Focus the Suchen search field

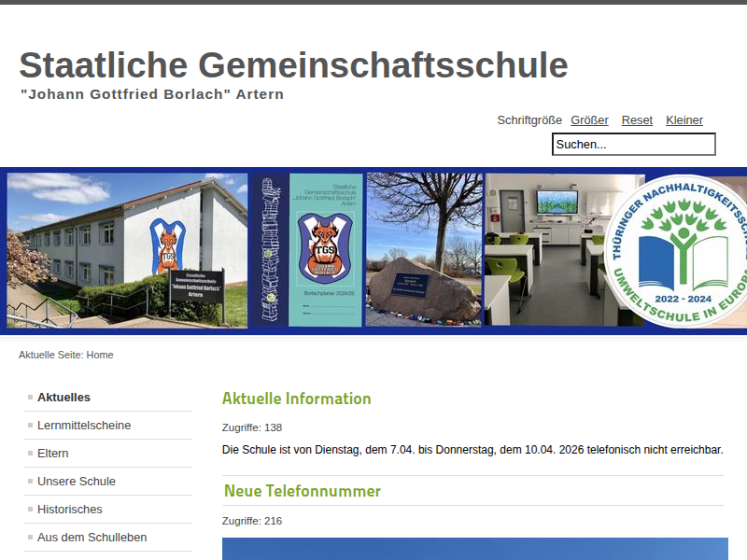click(x=633, y=145)
